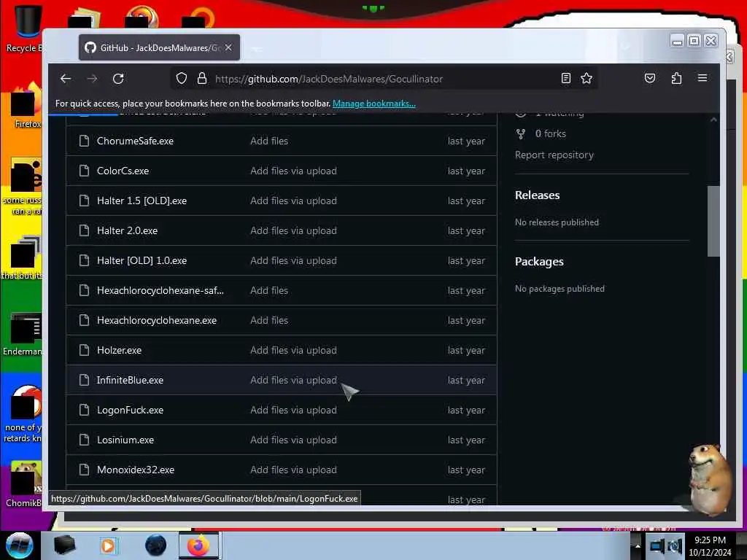Show site security info via padlock
The image size is (747, 560).
click(202, 78)
